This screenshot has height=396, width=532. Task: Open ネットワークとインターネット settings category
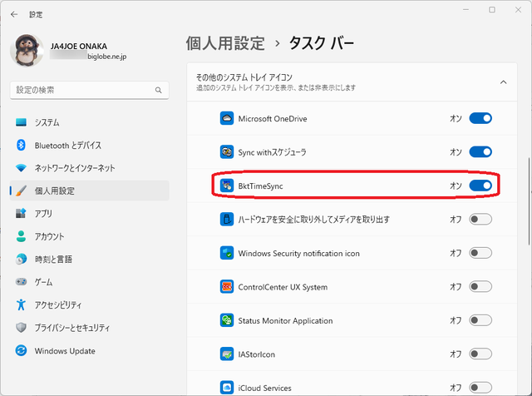click(90, 168)
